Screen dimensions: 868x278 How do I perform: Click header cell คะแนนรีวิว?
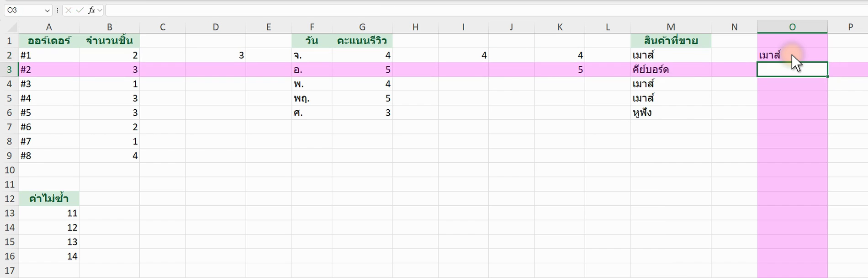tap(362, 41)
